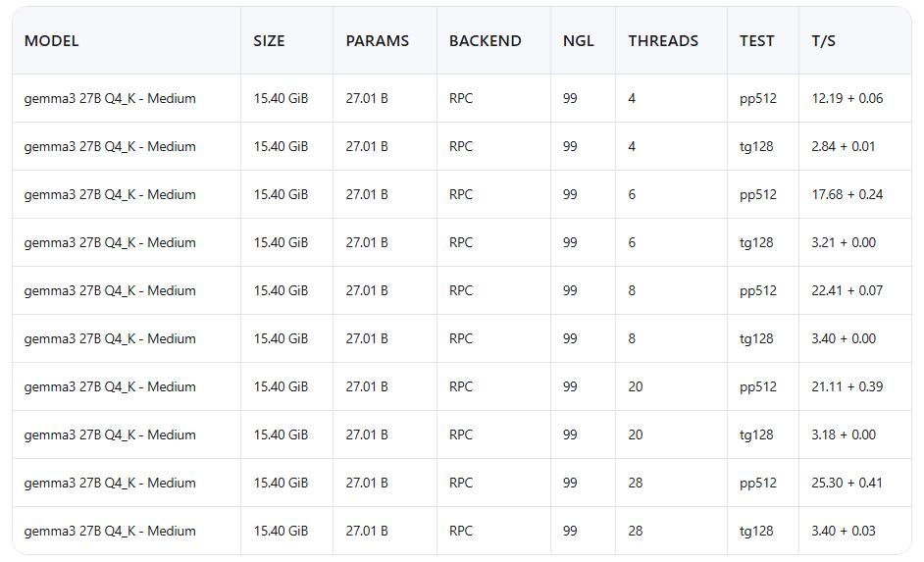Select the 25.30 + 0.41 result cell

pyautogui.click(x=847, y=484)
